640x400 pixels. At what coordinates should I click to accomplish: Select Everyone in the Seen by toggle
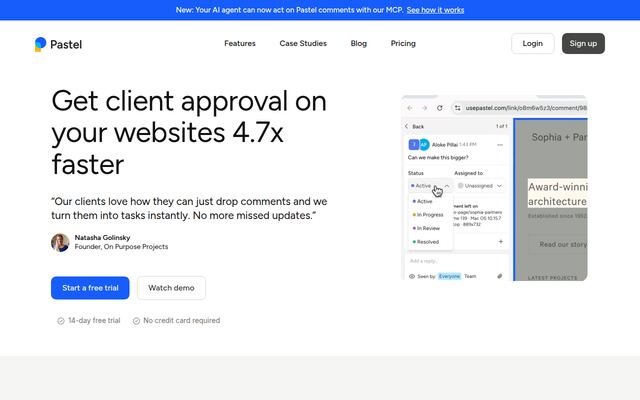pos(449,276)
